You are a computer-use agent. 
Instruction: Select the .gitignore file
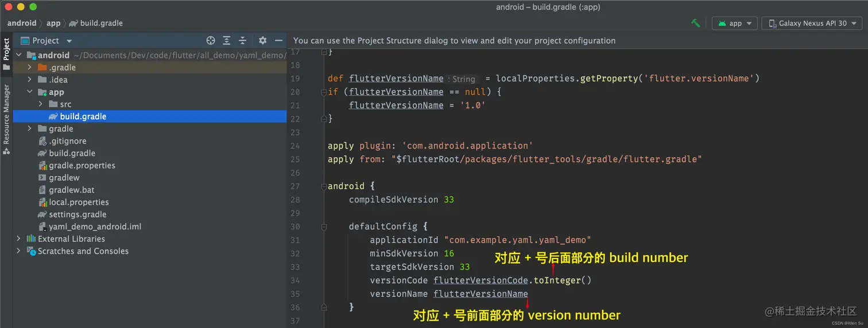click(68, 141)
